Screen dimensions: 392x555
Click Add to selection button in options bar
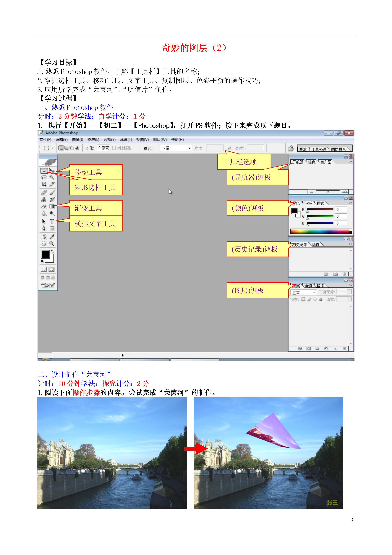pos(66,148)
